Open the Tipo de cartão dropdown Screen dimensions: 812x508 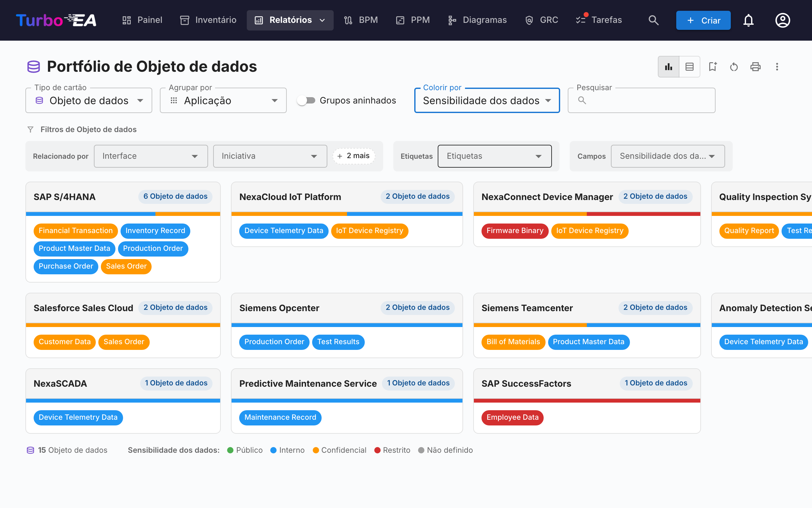pyautogui.click(x=88, y=100)
